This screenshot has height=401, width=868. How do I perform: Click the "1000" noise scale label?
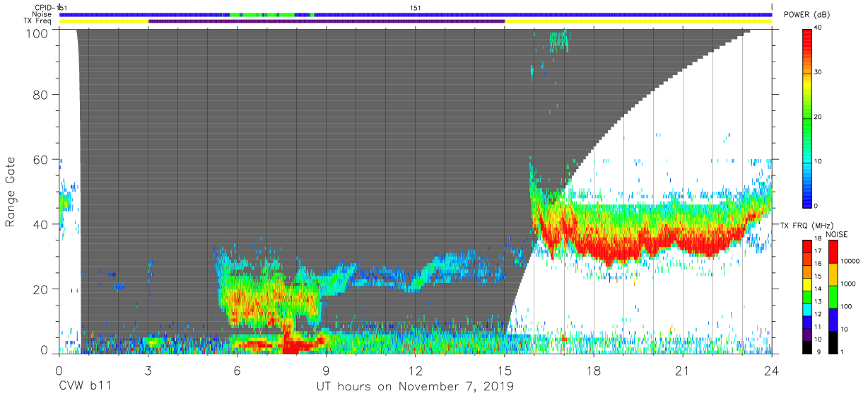[x=848, y=284]
